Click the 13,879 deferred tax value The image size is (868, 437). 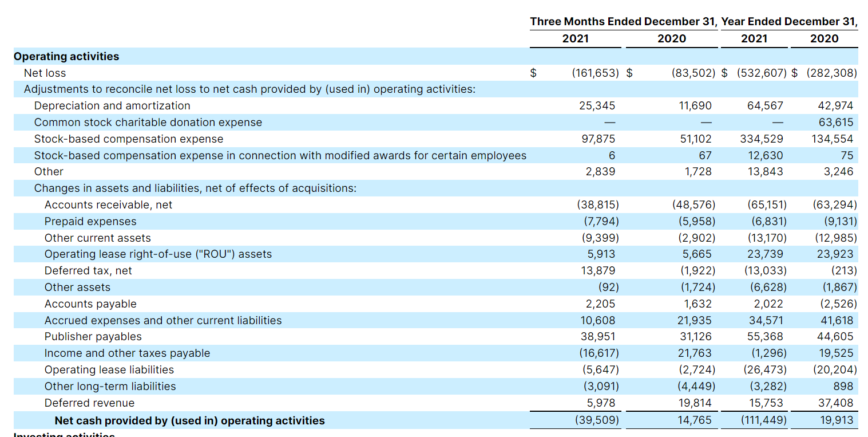tap(598, 270)
